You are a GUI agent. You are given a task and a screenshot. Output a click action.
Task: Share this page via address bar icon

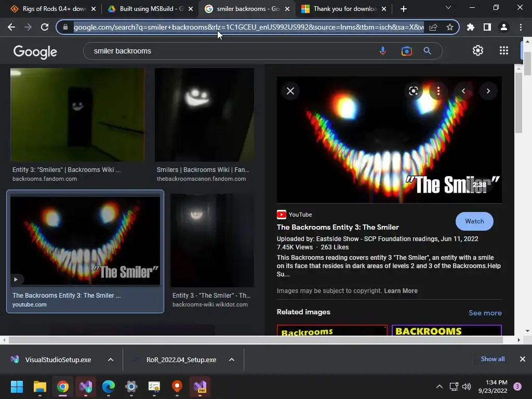pos(433,27)
